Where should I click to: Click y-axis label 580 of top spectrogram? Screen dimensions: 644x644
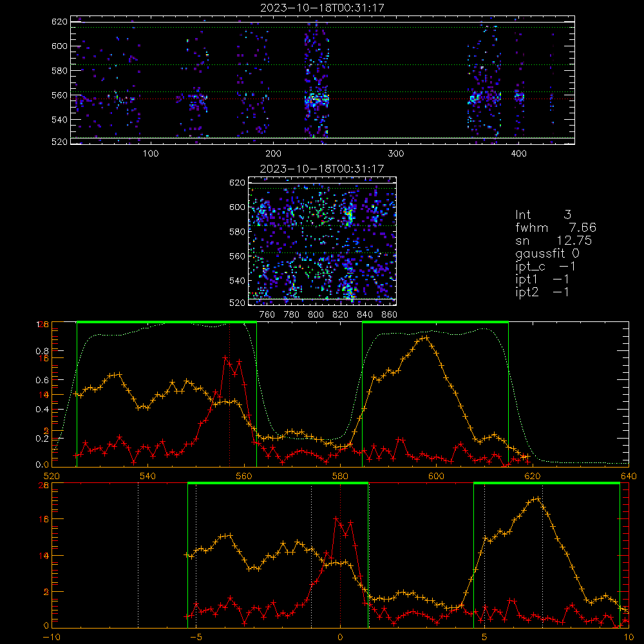coord(59,71)
